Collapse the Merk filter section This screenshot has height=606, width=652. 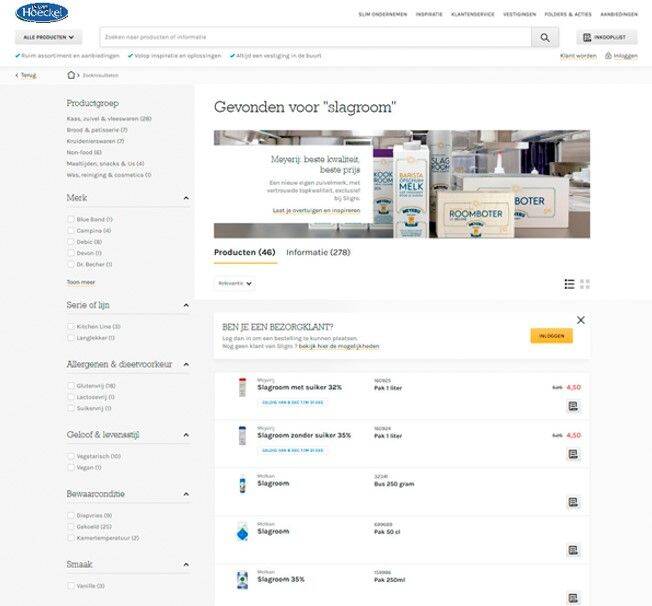pos(186,198)
